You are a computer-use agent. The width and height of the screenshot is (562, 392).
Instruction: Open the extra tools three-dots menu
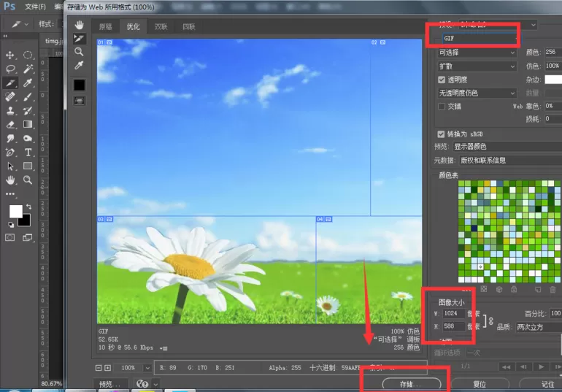(10, 194)
